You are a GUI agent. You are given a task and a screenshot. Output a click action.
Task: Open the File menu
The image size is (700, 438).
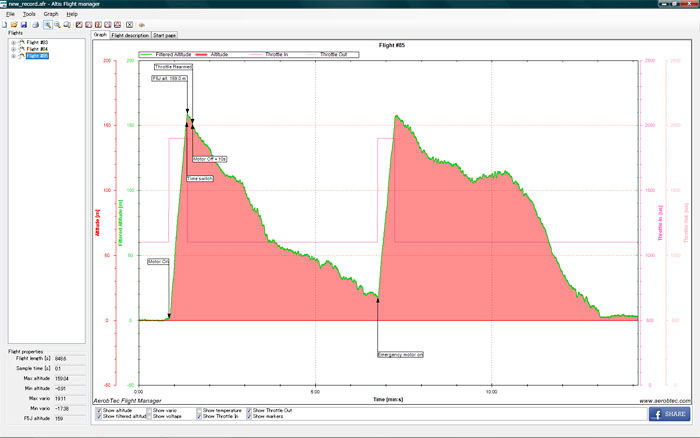click(10, 14)
